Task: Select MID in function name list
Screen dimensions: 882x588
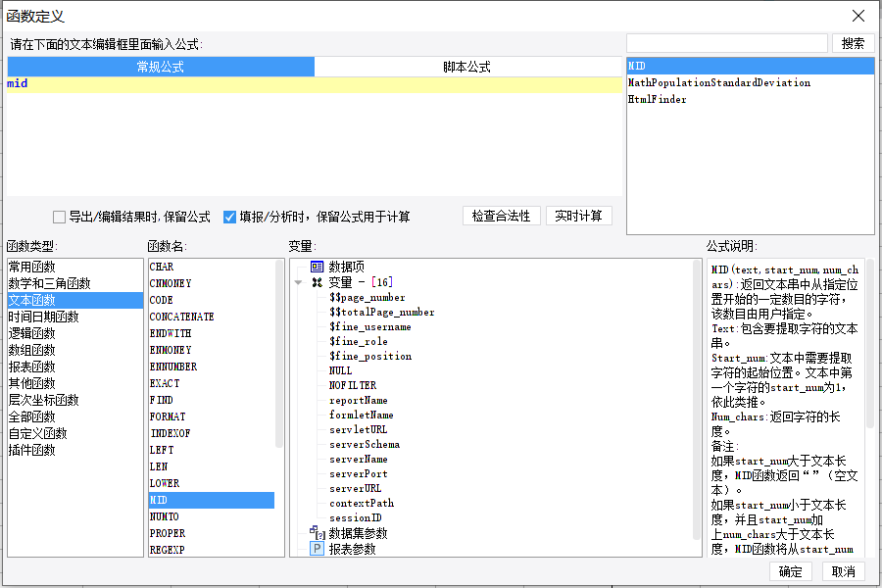Action: pos(212,500)
